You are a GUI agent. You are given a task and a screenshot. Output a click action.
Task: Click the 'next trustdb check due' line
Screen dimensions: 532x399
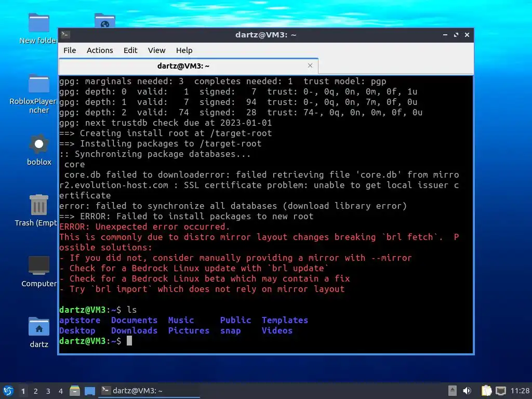(x=166, y=123)
